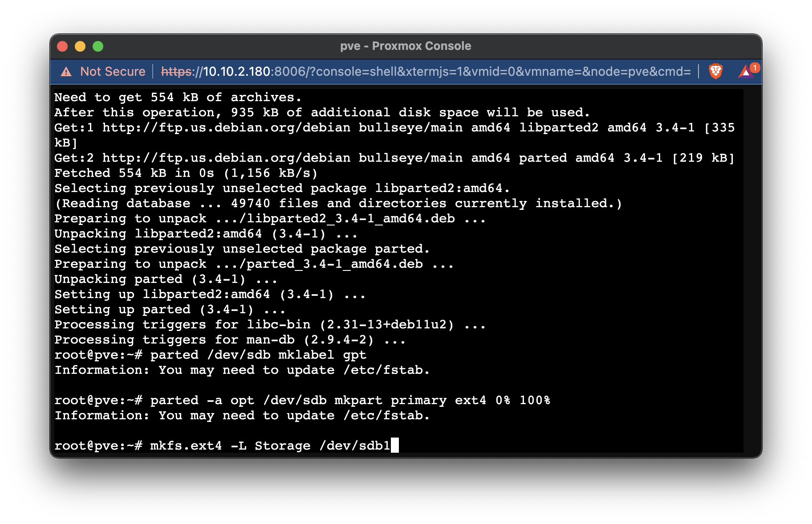Click '(Reading database ...' line
This screenshot has width=812, height=524.
[338, 203]
